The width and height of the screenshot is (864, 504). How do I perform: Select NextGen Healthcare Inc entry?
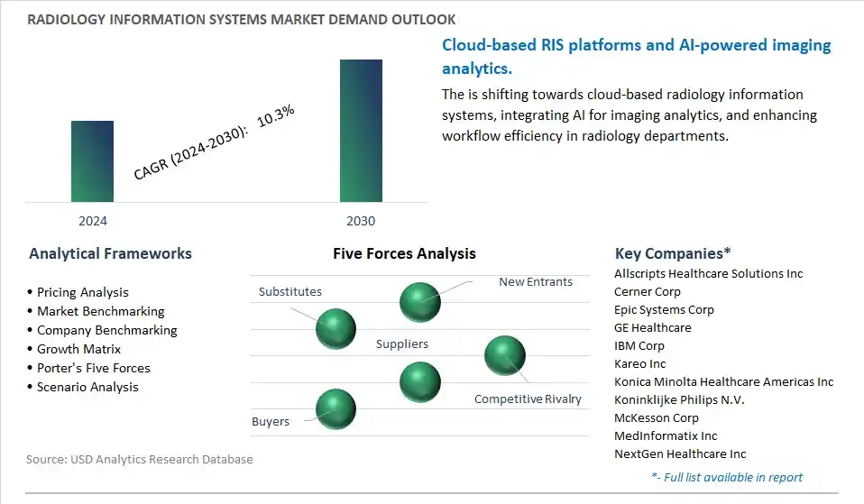680,454
